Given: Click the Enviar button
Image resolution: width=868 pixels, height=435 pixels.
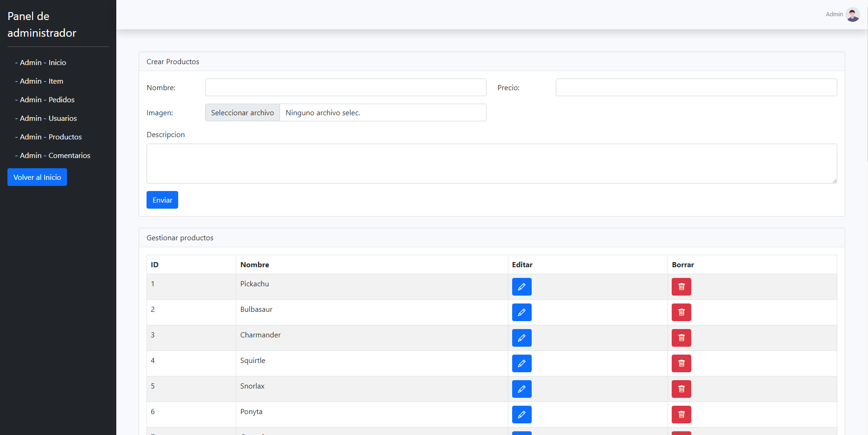Looking at the screenshot, I should 162,200.
